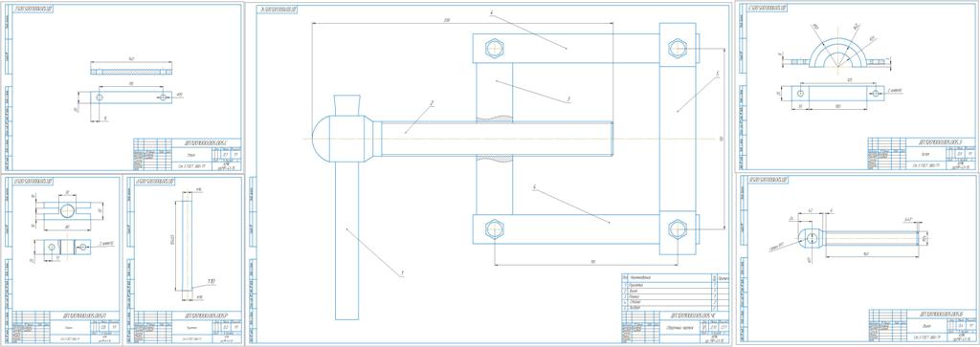Select the upper horizontal strap labeled 4
This screenshot has width=980, height=347.
coord(566,48)
